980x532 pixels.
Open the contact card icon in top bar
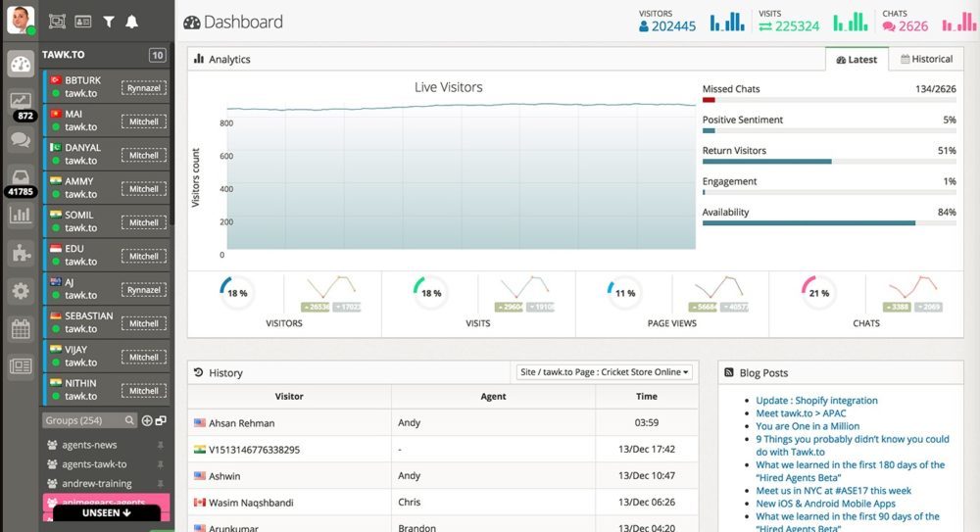point(83,21)
